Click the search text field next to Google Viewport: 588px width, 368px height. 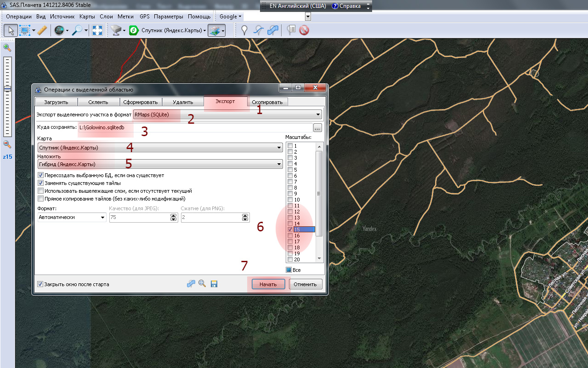point(274,17)
